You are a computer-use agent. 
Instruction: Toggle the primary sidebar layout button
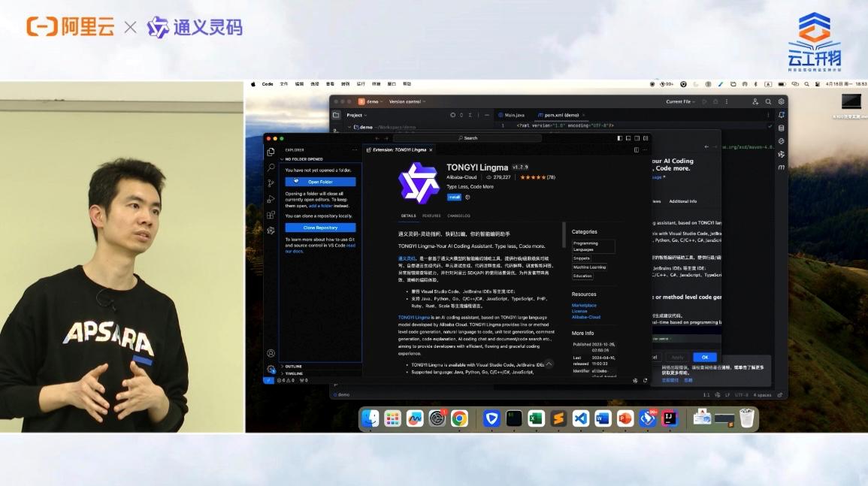coord(620,138)
